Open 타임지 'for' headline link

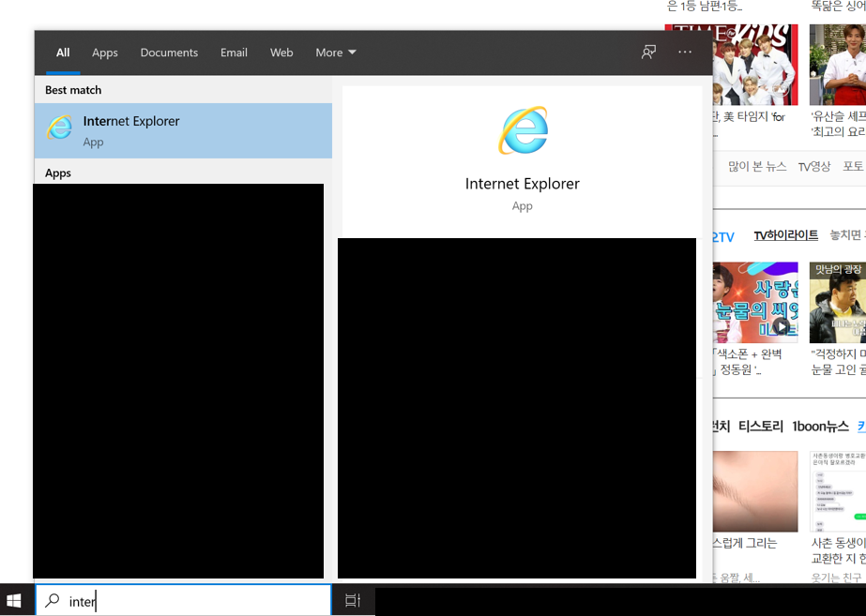[749, 116]
